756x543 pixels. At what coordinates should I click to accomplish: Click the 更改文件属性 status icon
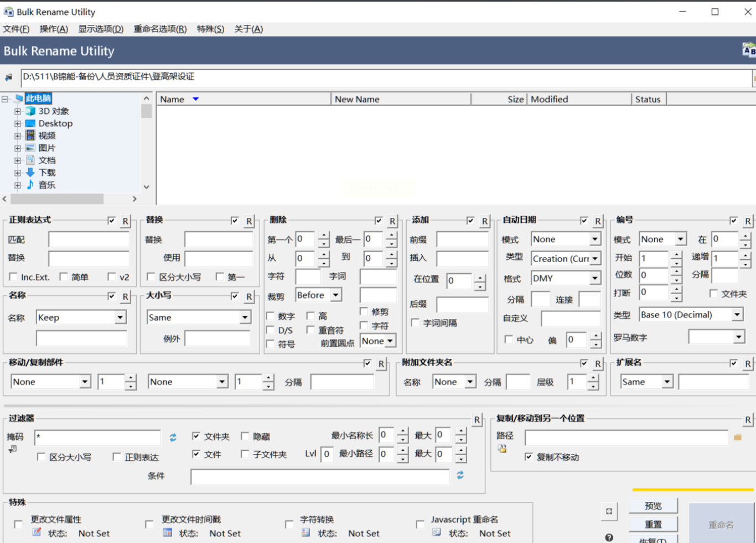(37, 532)
